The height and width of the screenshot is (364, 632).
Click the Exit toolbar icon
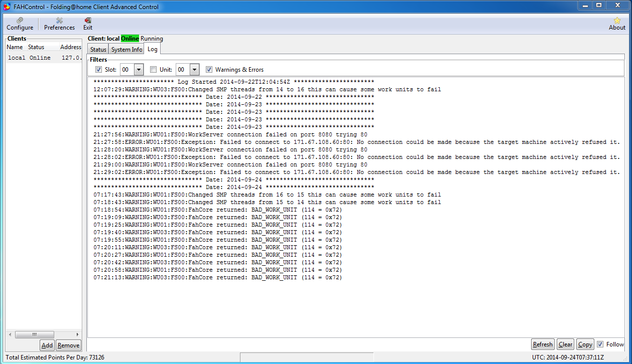[88, 24]
